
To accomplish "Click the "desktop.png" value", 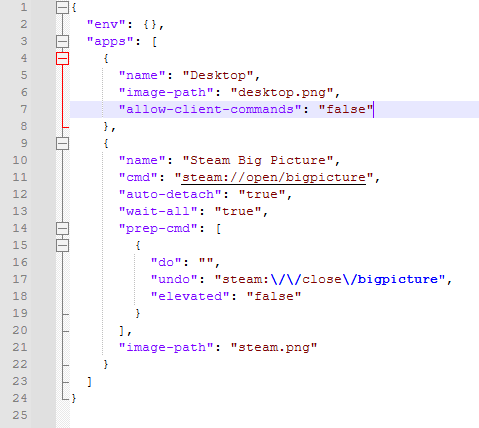I will tap(282, 92).
